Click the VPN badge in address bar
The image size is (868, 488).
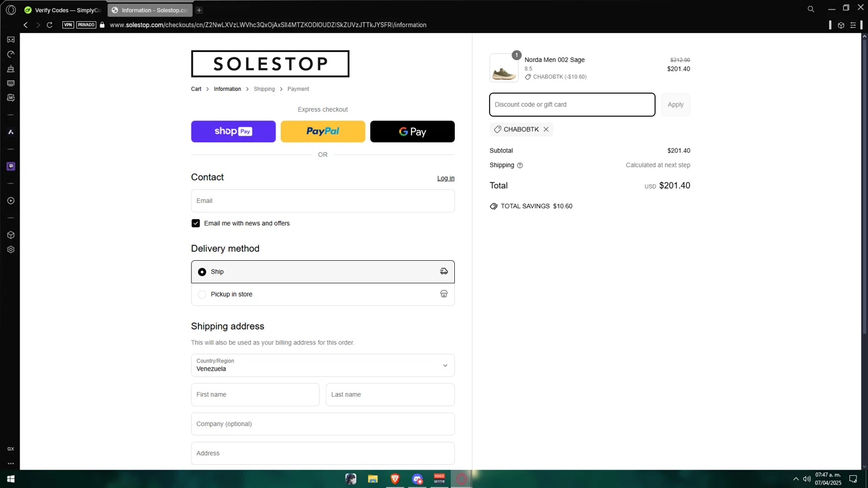tap(68, 25)
